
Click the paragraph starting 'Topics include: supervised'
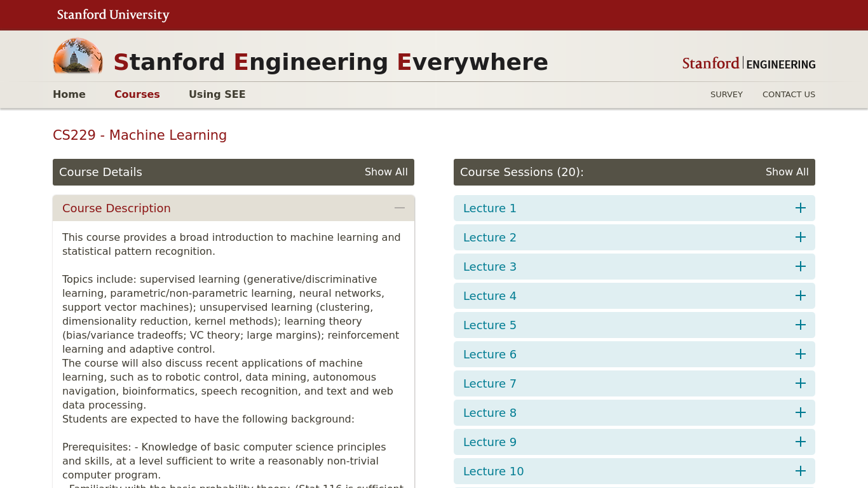pyautogui.click(x=231, y=314)
